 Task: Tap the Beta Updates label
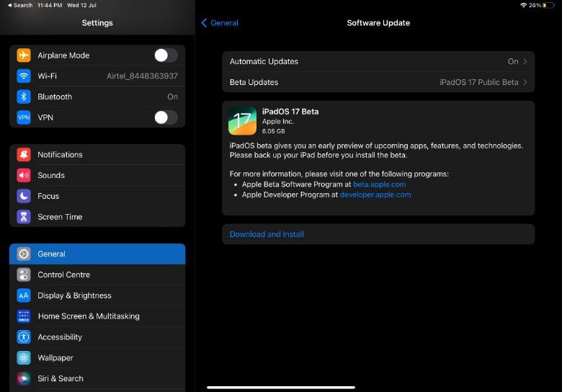click(254, 82)
